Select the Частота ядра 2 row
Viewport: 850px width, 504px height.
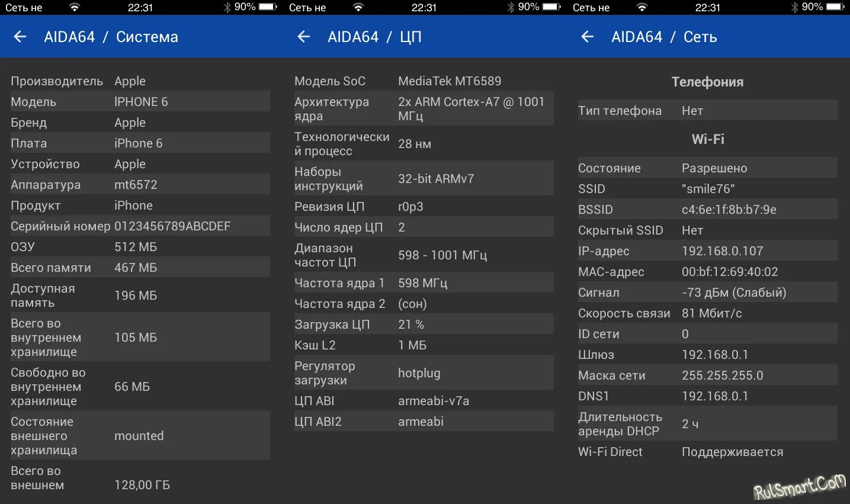coord(424,303)
